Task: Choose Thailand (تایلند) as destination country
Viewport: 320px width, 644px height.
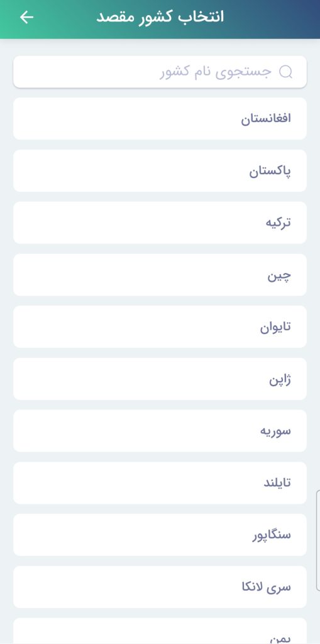Action: pyautogui.click(x=160, y=483)
